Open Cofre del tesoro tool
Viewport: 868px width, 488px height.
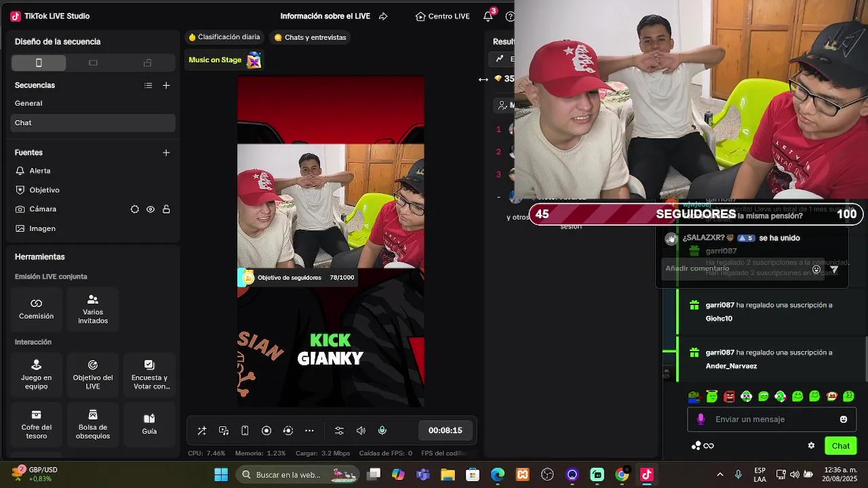pyautogui.click(x=37, y=424)
